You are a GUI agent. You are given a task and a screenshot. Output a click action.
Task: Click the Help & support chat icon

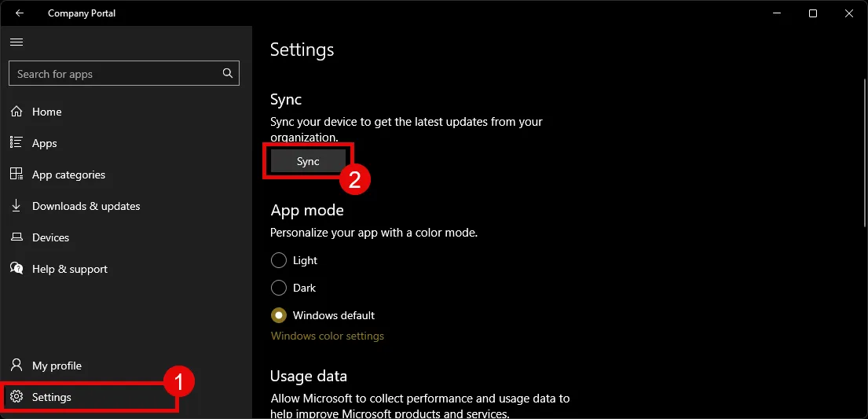[16, 269]
